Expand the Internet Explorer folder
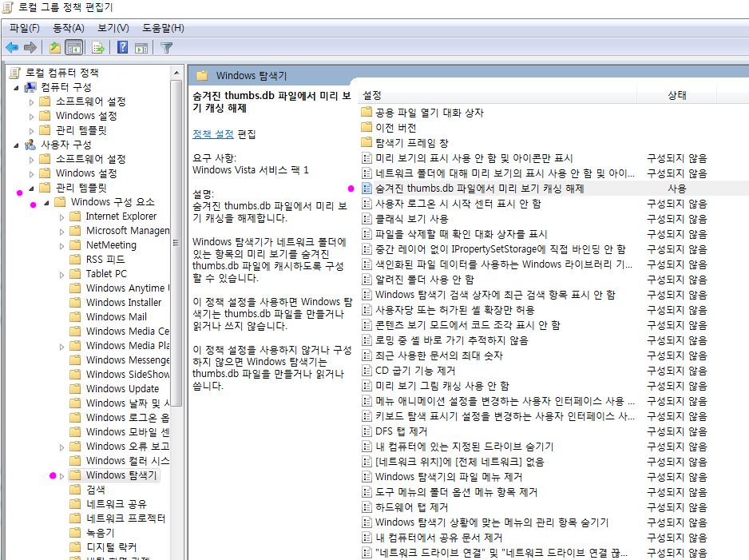This screenshot has width=749, height=560. click(61, 217)
